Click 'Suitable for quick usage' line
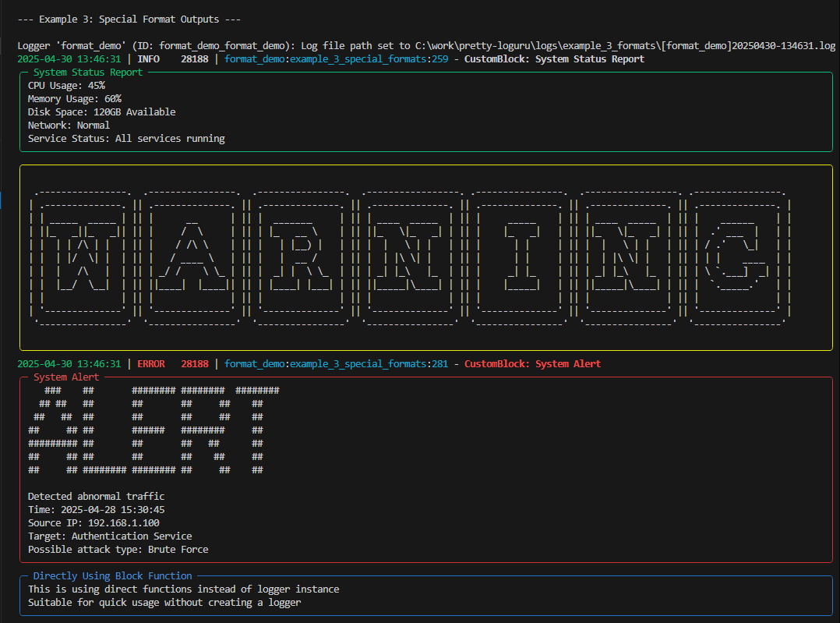840x623 pixels. point(164,603)
